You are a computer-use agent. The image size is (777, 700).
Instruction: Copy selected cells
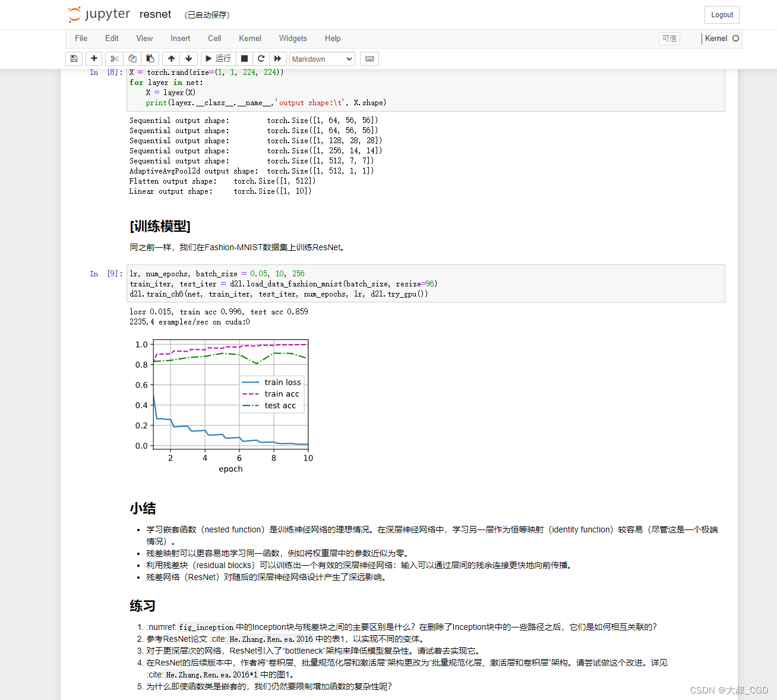click(132, 59)
